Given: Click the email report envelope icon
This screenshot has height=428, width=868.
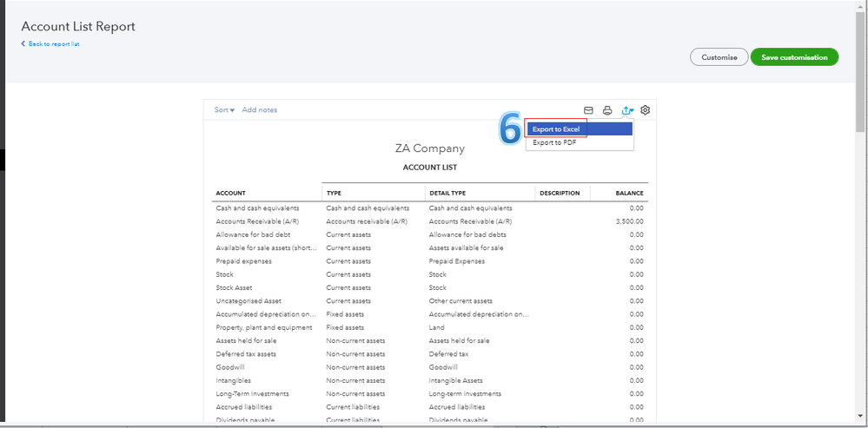Looking at the screenshot, I should pyautogui.click(x=588, y=110).
